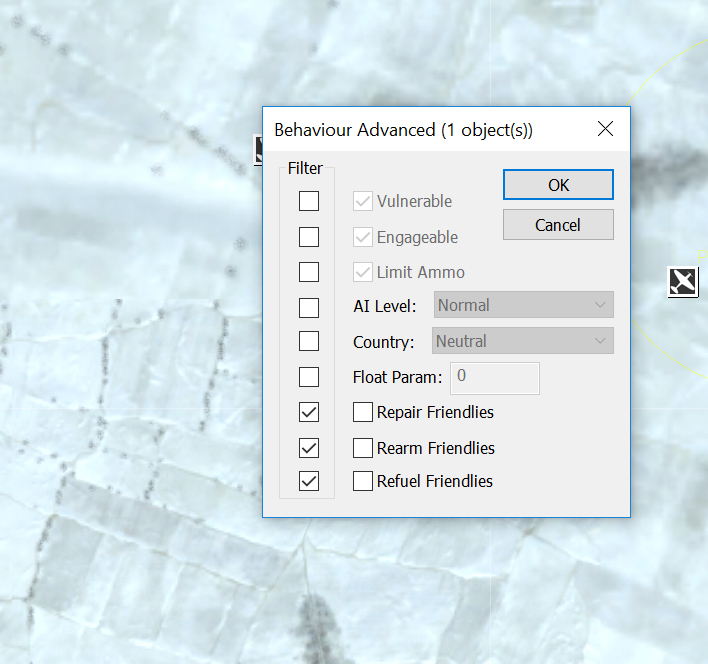Click the Float Param input field
The width and height of the screenshot is (708, 664).
495,378
